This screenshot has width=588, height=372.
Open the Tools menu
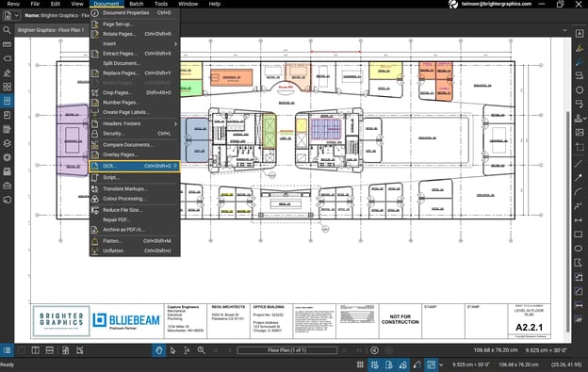[161, 4]
